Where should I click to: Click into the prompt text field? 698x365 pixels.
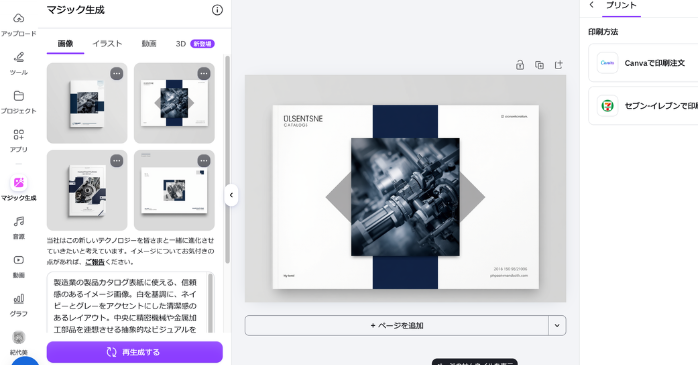pyautogui.click(x=127, y=303)
